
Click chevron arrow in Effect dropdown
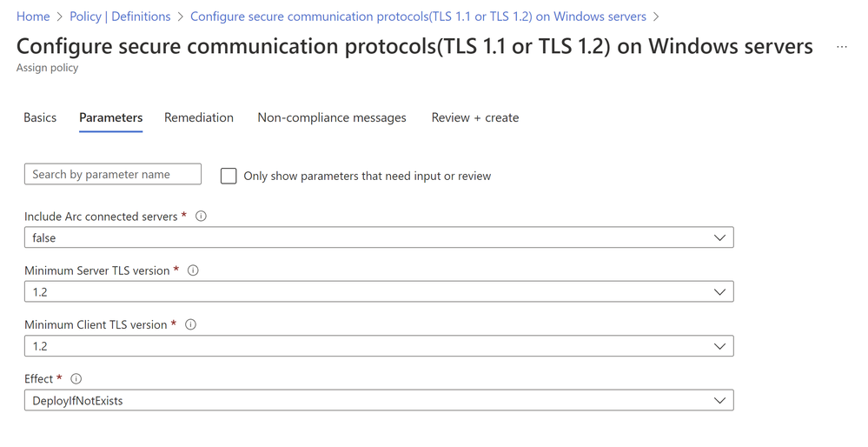pos(719,400)
